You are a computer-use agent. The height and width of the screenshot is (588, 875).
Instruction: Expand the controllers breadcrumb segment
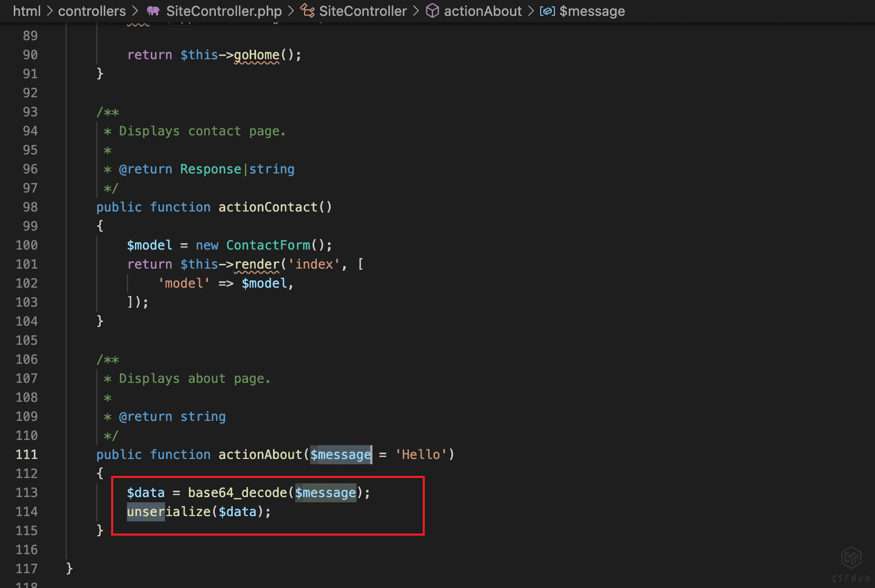(92, 11)
